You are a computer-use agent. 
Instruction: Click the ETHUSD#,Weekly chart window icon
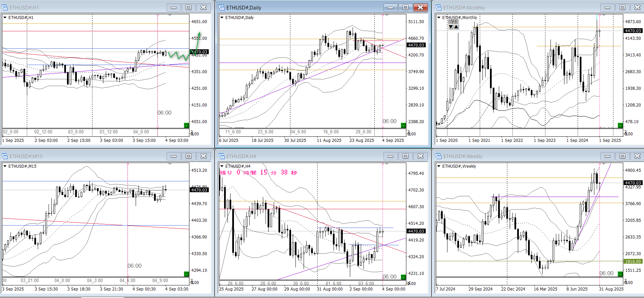(x=439, y=156)
